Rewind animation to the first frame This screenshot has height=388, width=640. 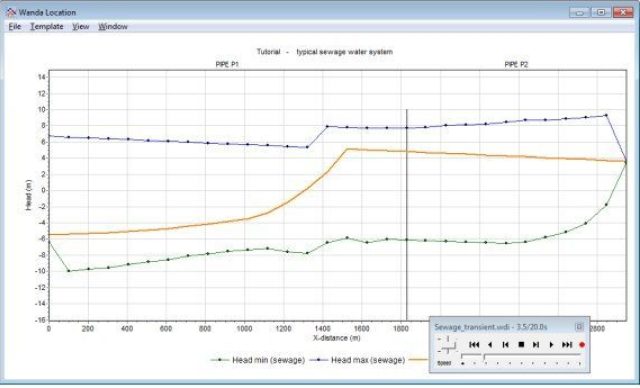coord(474,345)
